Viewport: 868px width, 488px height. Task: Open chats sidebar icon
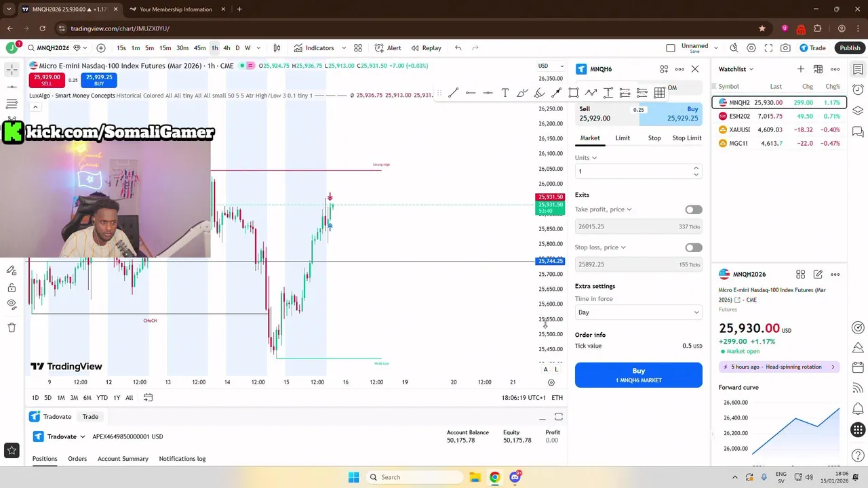pyautogui.click(x=858, y=131)
